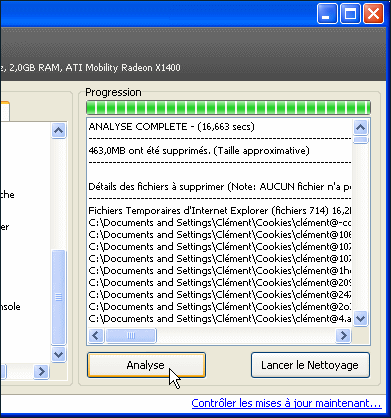Select cookie path ending clément@-c
Image resolution: width=391 pixels, height=418 pixels.
pyautogui.click(x=220, y=223)
